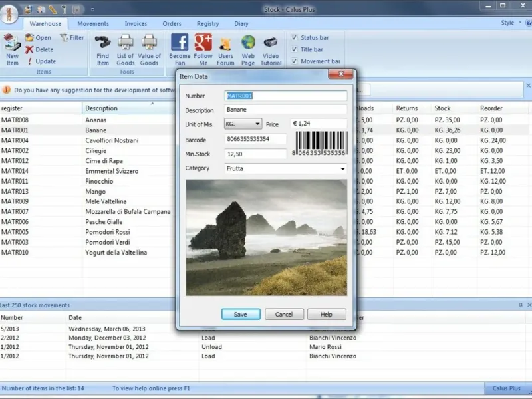Open the List of Goods printer icon
Image resolution: width=532 pixels, height=399 pixels.
126,43
